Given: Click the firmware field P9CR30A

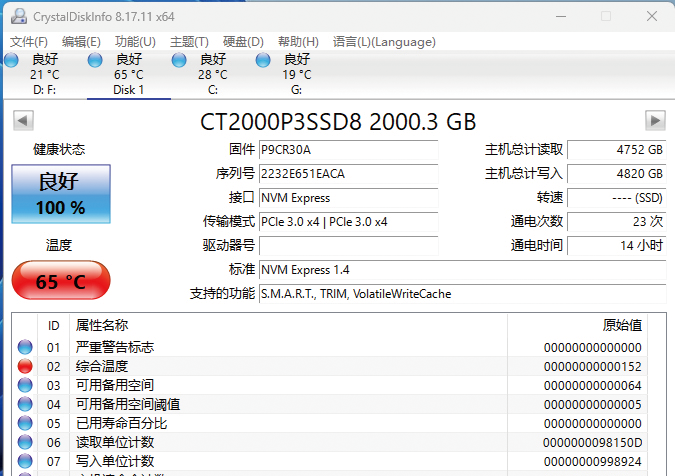Looking at the screenshot, I should pos(348,150).
